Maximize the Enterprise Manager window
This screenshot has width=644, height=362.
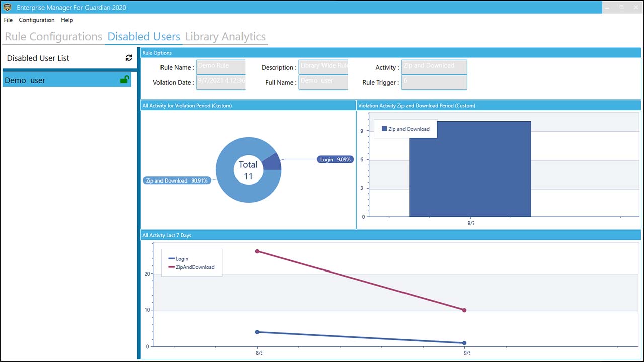click(622, 7)
